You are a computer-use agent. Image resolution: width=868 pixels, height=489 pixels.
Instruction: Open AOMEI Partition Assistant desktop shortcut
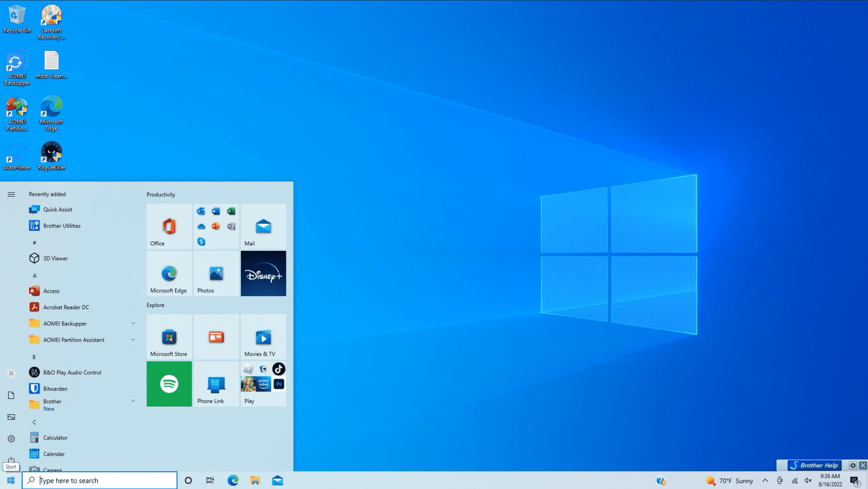point(17,114)
